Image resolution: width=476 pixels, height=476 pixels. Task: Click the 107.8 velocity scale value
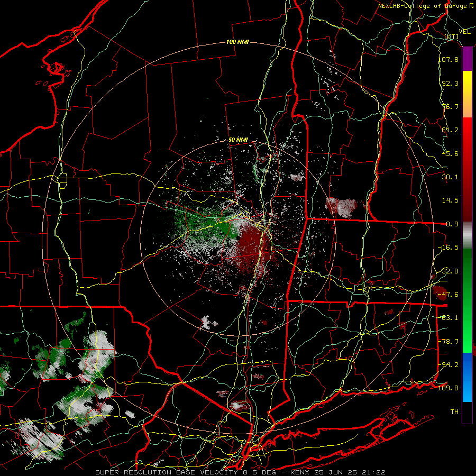(x=448, y=59)
